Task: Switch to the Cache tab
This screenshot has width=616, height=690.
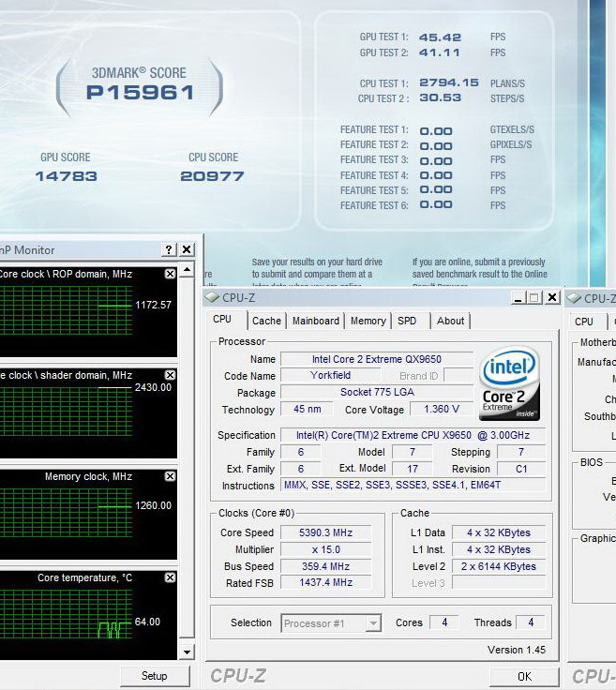Action: pyautogui.click(x=266, y=321)
